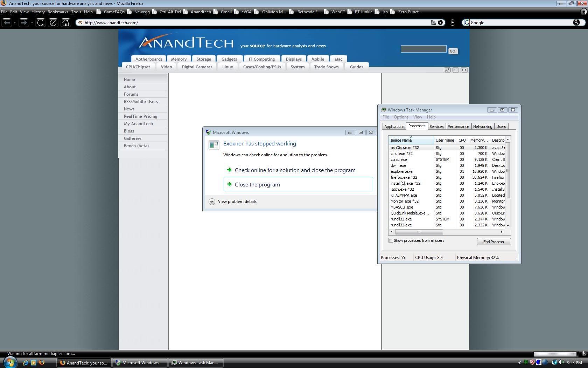Open the Google search engine selector icon
The width and height of the screenshot is (588, 368).
[466, 23]
